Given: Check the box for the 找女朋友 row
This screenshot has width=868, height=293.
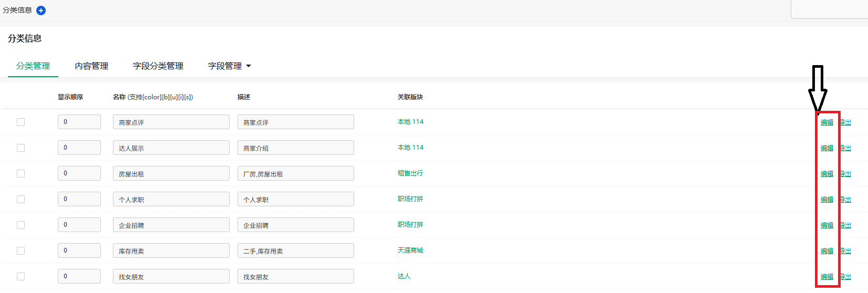Looking at the screenshot, I should pos(21,276).
